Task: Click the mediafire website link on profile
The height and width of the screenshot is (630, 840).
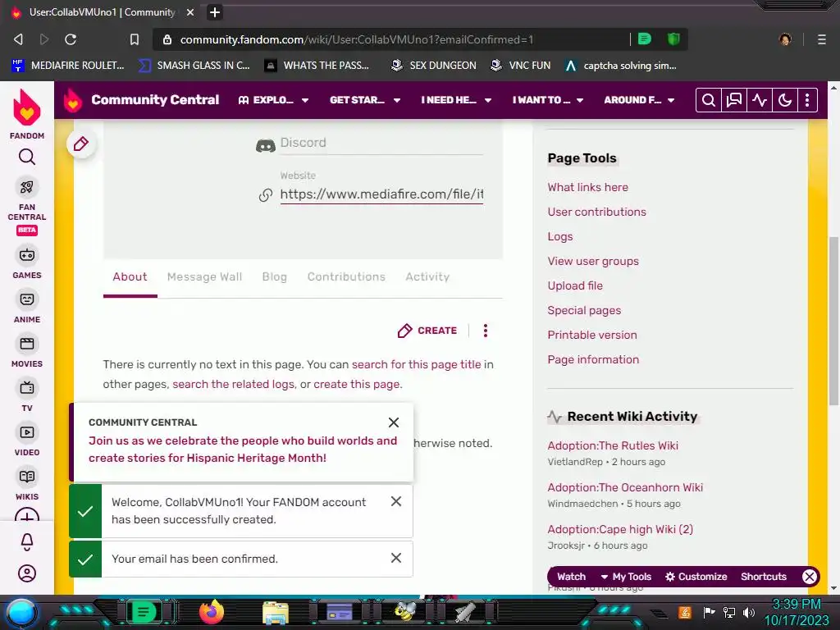Action: [x=381, y=194]
